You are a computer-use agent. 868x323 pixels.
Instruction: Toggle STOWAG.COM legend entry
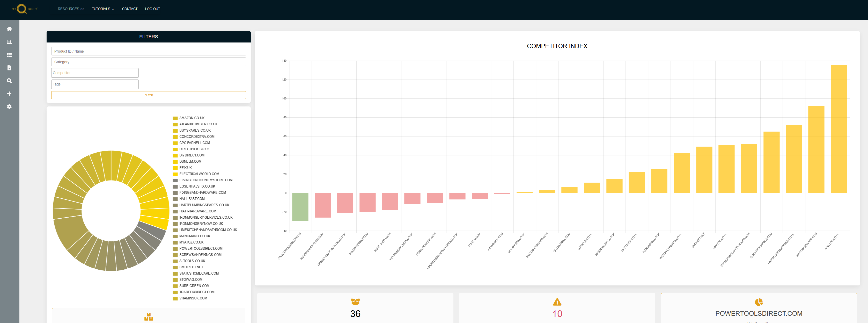click(x=188, y=280)
